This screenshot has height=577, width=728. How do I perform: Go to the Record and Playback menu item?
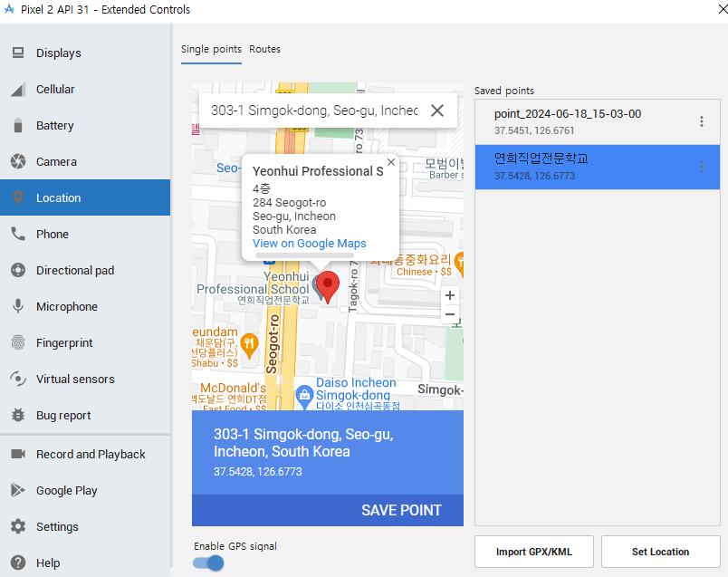tap(85, 454)
